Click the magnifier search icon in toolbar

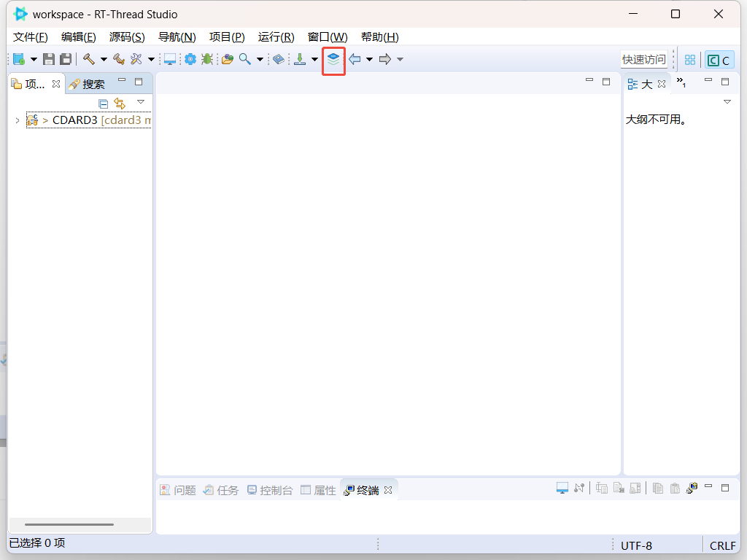point(245,60)
